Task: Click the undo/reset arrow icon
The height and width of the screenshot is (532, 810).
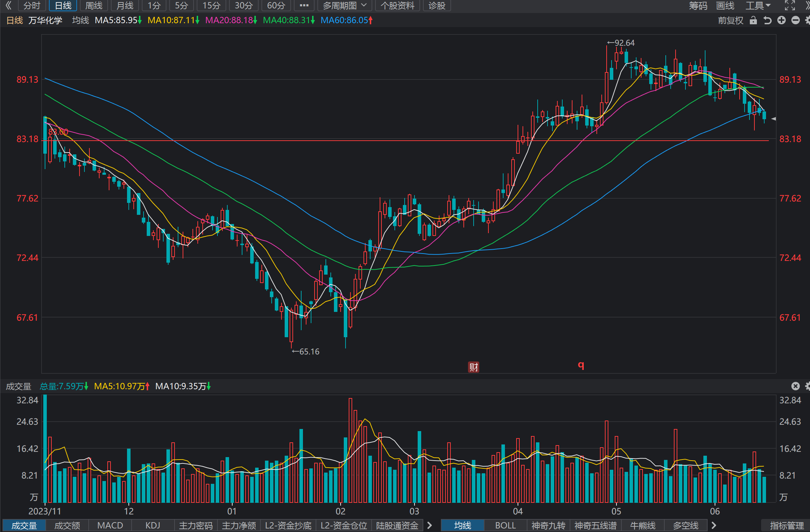Action: tap(767, 20)
